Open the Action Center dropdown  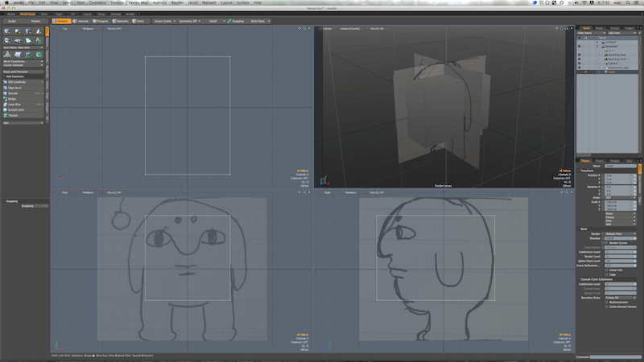click(x=164, y=21)
